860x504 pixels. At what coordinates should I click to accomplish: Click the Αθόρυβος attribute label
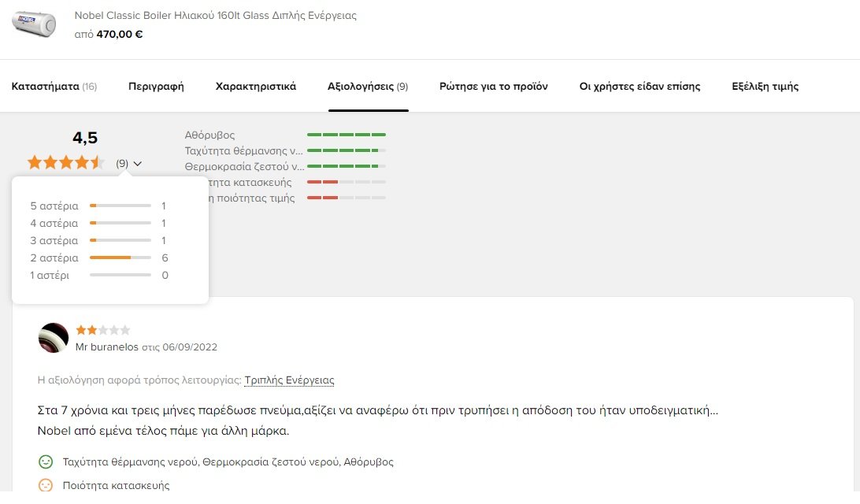[x=209, y=135]
